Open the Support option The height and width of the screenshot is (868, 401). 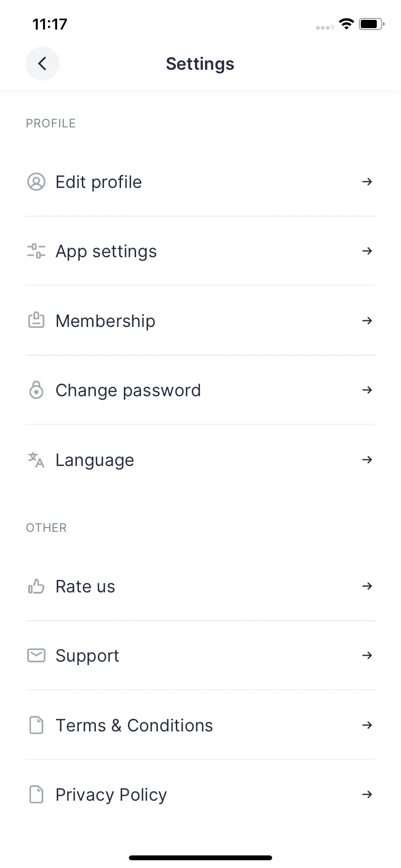pos(200,655)
